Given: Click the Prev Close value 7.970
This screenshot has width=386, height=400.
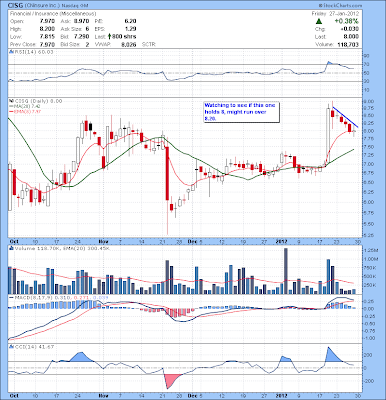Looking at the screenshot, I should [x=47, y=44].
